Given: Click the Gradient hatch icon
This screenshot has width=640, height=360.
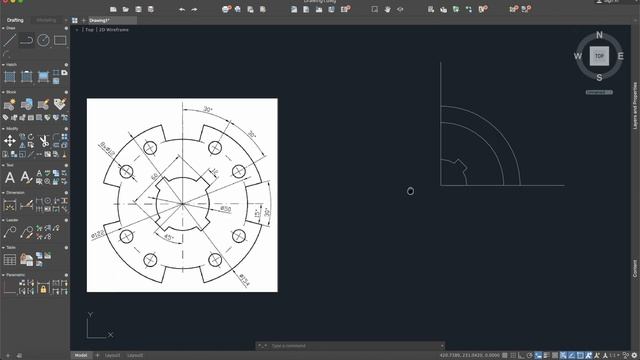Looking at the screenshot, I should click(43, 76).
